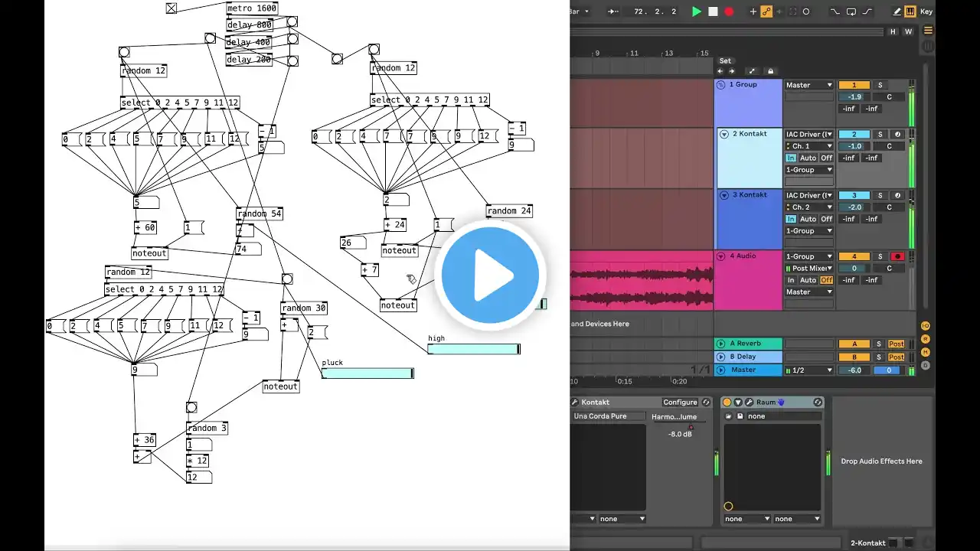Open the Raum plug-in window wrench icon
The width and height of the screenshot is (980, 551).
(x=749, y=403)
